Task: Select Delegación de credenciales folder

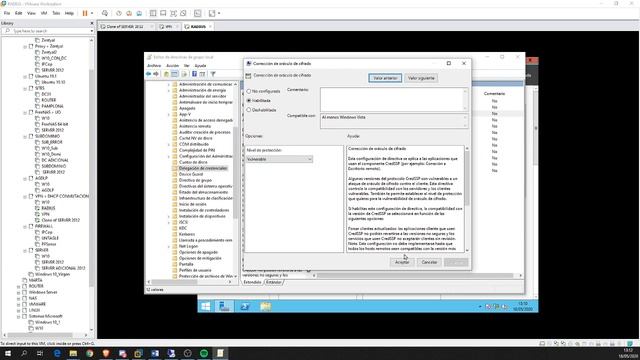Action: coord(203,168)
